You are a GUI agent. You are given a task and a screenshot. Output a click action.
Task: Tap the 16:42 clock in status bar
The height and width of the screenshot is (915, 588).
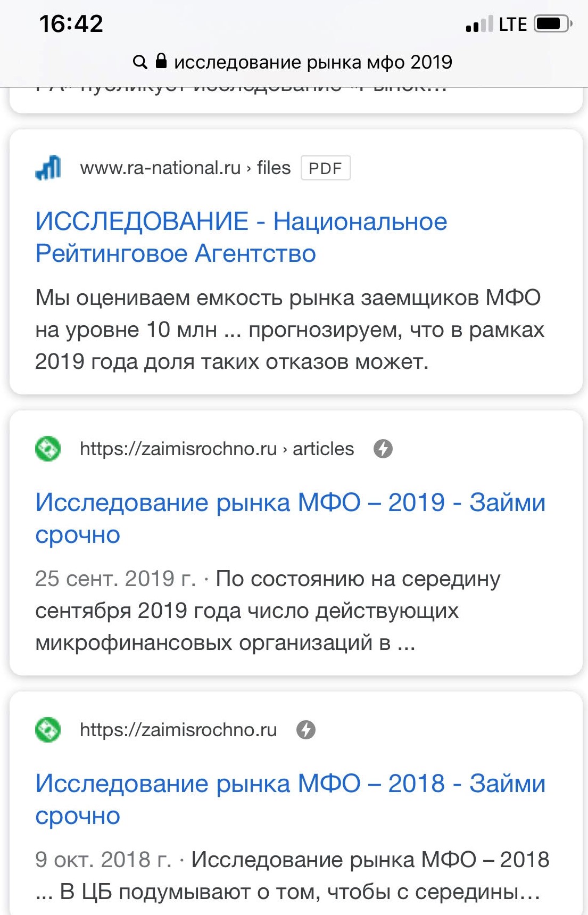click(x=71, y=24)
